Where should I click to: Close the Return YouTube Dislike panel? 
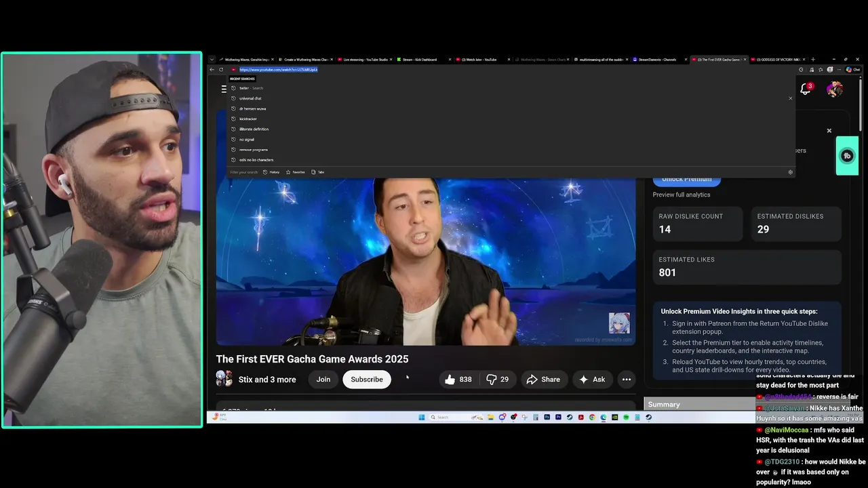pos(829,131)
